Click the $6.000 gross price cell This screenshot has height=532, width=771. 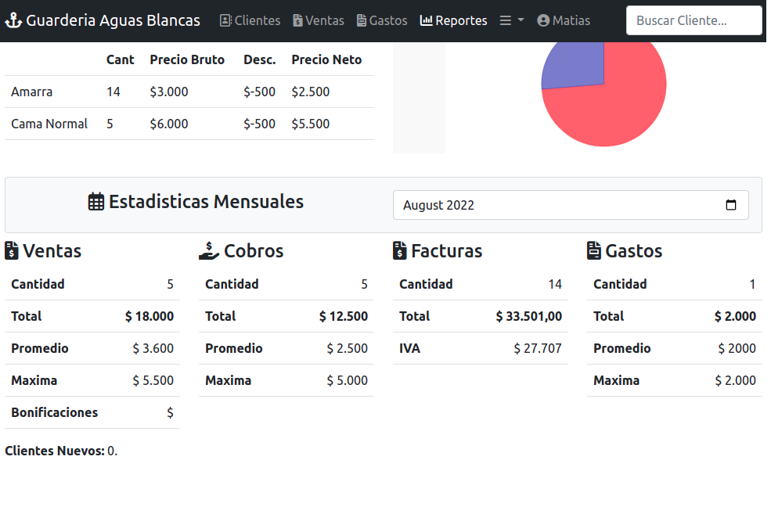point(169,124)
